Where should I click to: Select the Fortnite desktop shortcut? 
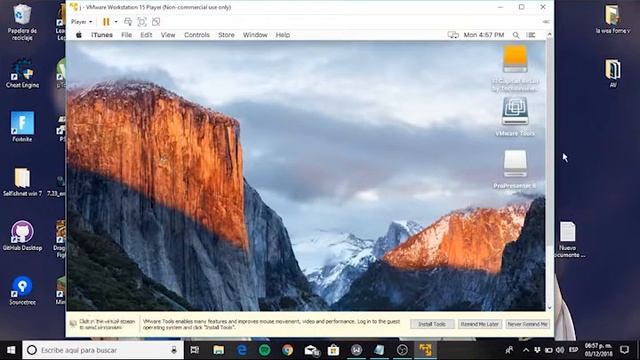click(22, 127)
